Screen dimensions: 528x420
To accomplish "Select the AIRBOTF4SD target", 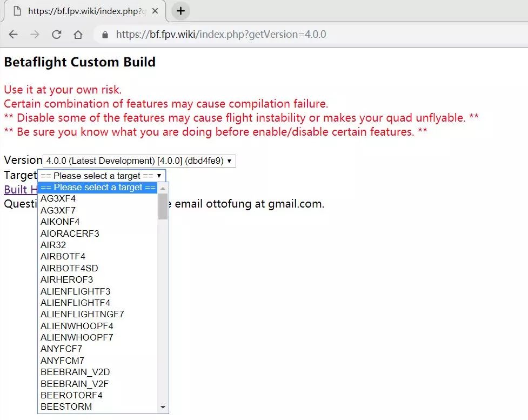I will point(98,268).
